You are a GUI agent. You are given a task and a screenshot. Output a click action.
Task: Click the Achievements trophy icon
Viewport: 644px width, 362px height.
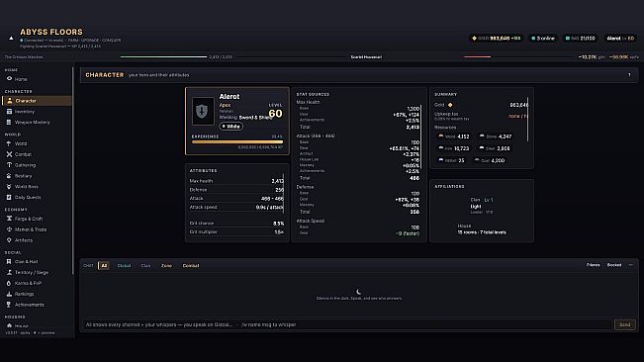[x=9, y=305]
